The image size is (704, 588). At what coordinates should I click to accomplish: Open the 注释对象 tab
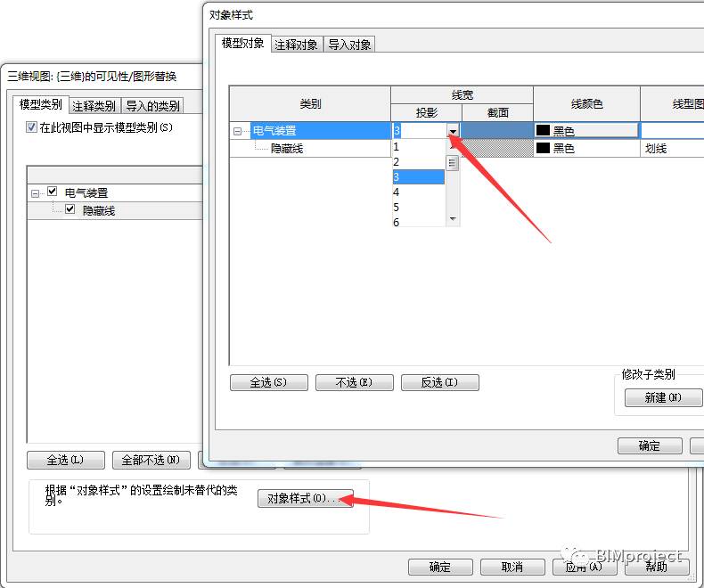click(x=297, y=45)
